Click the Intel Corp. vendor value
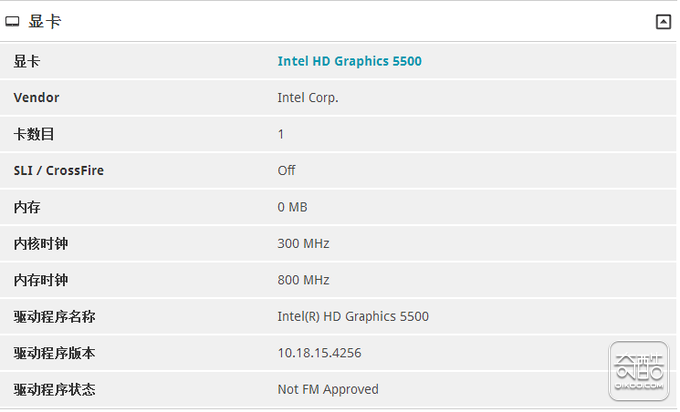 tap(308, 98)
